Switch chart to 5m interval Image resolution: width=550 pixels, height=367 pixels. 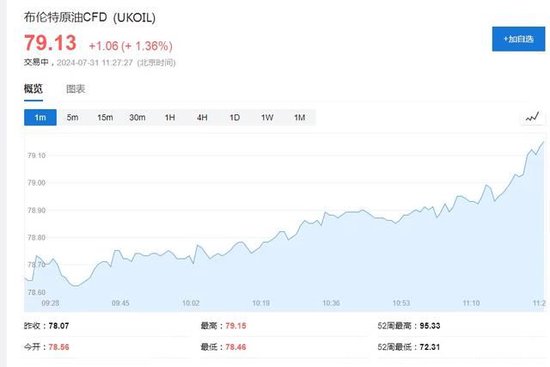[x=73, y=117]
